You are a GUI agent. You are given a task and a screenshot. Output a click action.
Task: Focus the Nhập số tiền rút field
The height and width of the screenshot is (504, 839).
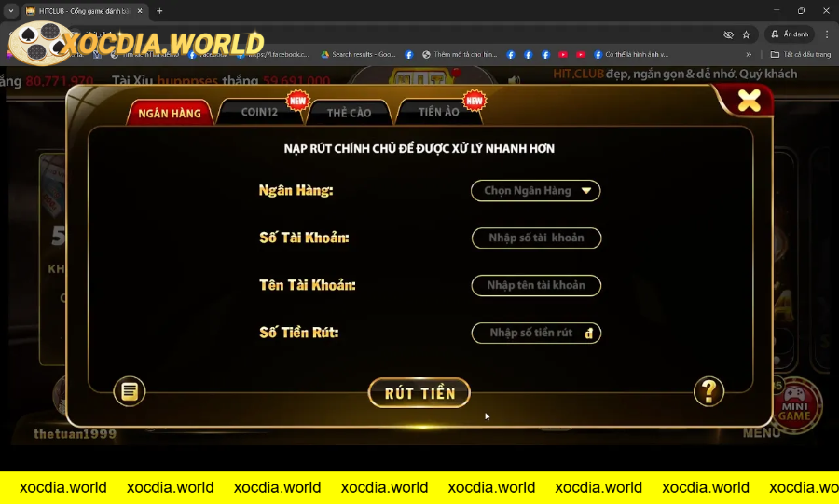(536, 333)
